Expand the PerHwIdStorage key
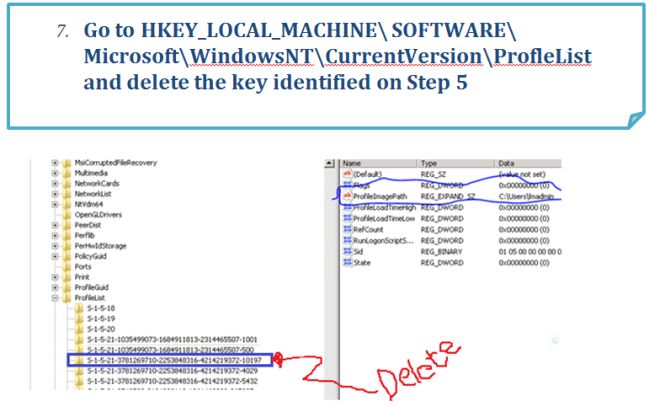 [55, 246]
